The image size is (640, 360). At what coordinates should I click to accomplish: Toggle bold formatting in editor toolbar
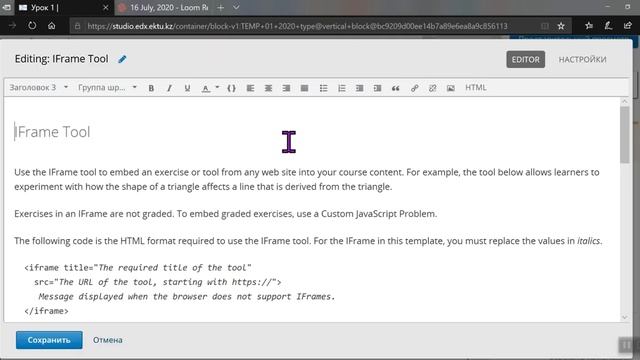(151, 88)
